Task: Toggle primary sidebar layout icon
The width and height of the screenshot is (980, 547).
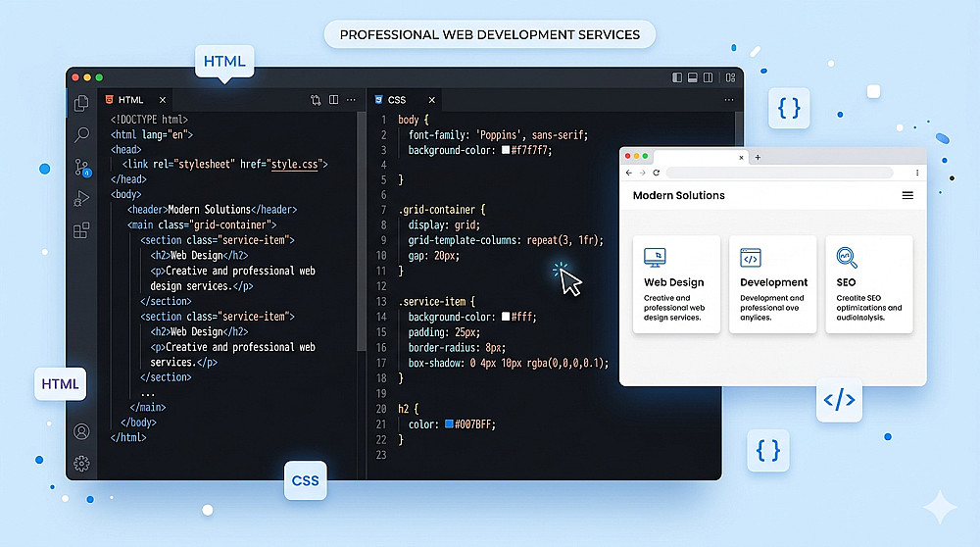Action: pyautogui.click(x=677, y=77)
